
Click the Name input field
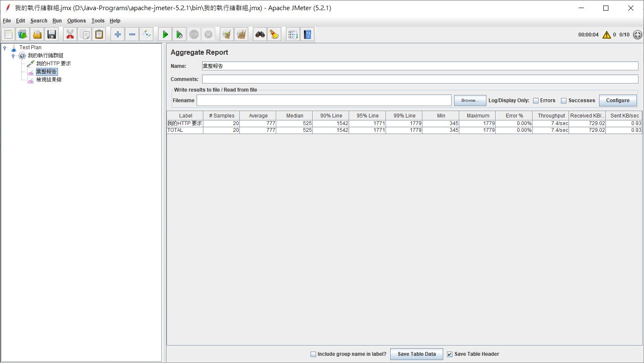click(x=420, y=66)
